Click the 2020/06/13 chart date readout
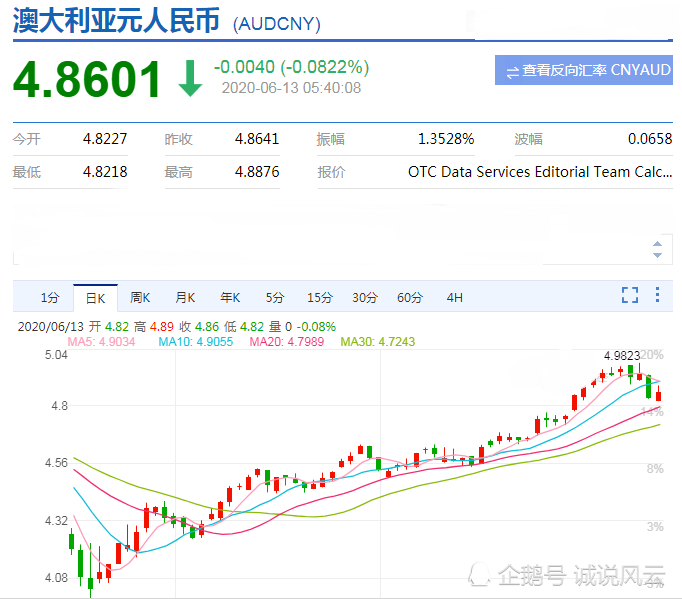 click(x=50, y=327)
